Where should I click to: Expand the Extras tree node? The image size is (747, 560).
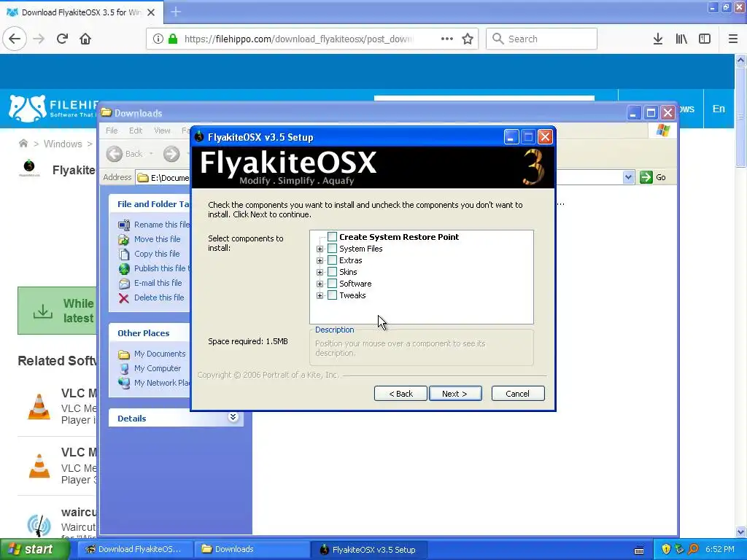(x=320, y=260)
